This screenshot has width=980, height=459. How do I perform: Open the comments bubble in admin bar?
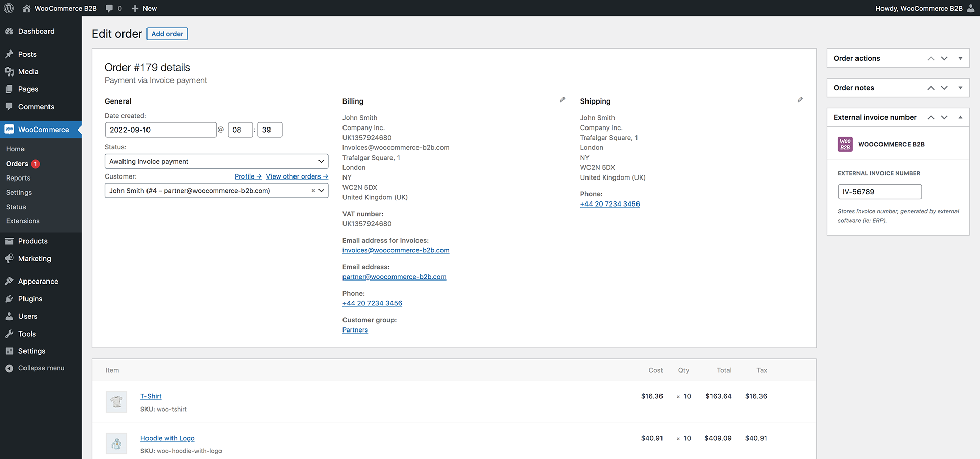pyautogui.click(x=113, y=8)
